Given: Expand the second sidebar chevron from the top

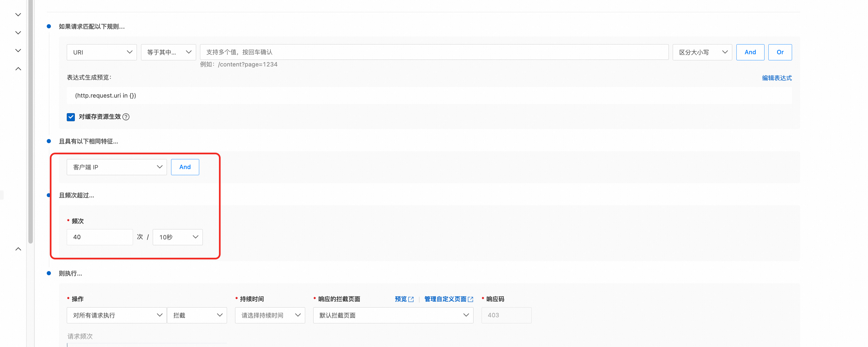Looking at the screenshot, I should point(18,33).
